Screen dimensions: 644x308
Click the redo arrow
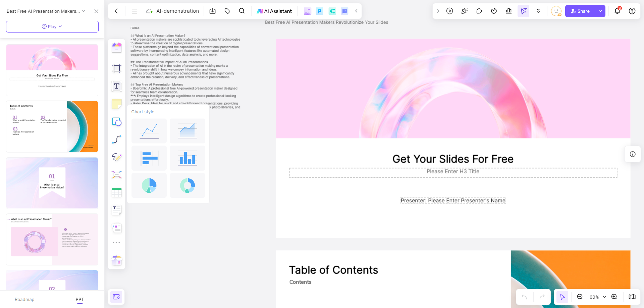tap(542, 297)
